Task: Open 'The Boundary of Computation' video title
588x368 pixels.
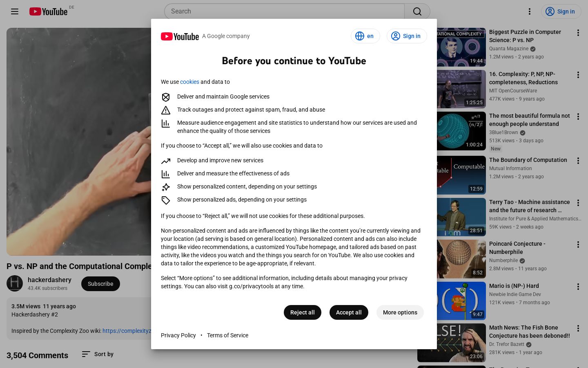Action: (528, 160)
